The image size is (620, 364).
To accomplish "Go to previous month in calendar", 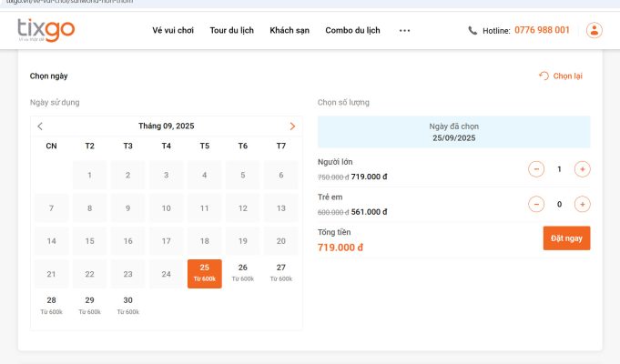I will [x=40, y=126].
